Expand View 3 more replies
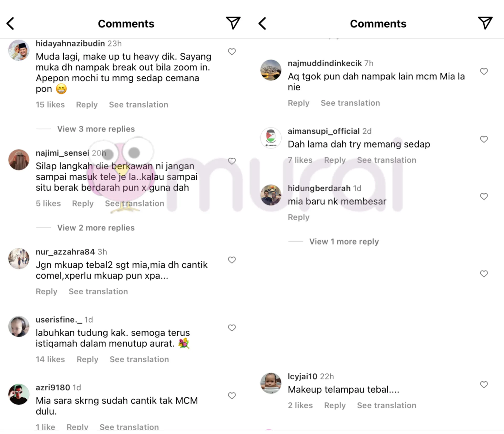 [96, 129]
